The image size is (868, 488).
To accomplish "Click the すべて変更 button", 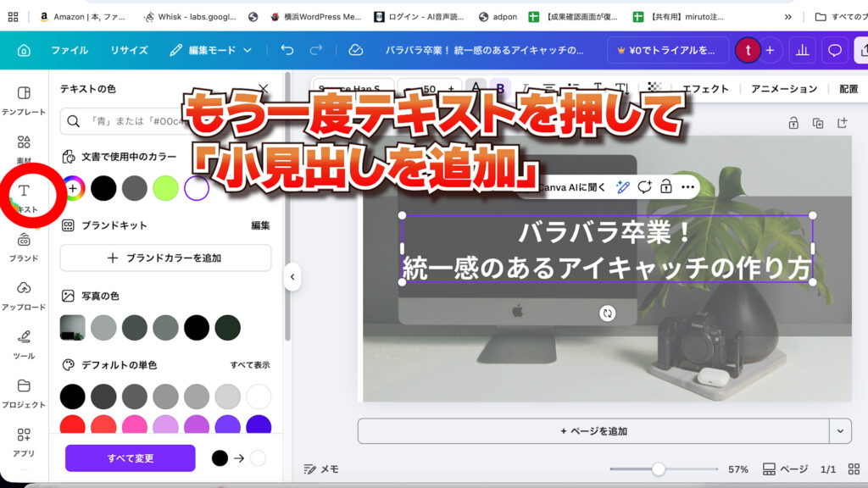I will point(130,458).
